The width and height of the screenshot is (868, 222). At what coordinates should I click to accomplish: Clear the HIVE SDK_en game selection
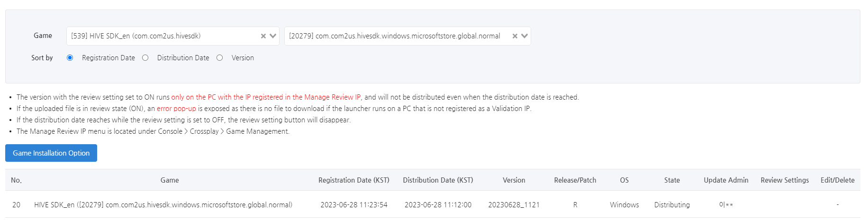(263, 36)
